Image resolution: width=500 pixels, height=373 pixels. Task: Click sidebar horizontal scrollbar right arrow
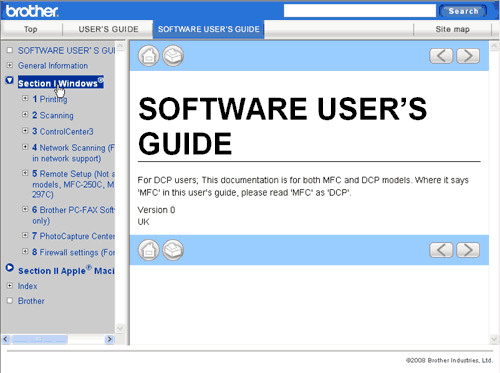point(109,339)
